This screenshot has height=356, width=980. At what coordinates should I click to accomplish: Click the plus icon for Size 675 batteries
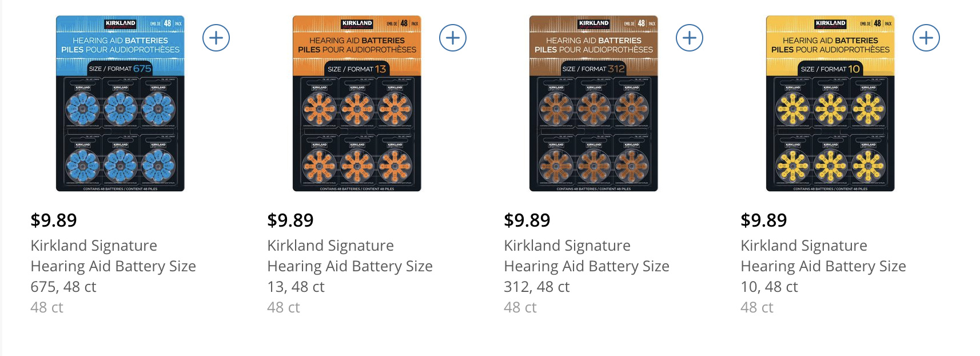click(x=216, y=37)
